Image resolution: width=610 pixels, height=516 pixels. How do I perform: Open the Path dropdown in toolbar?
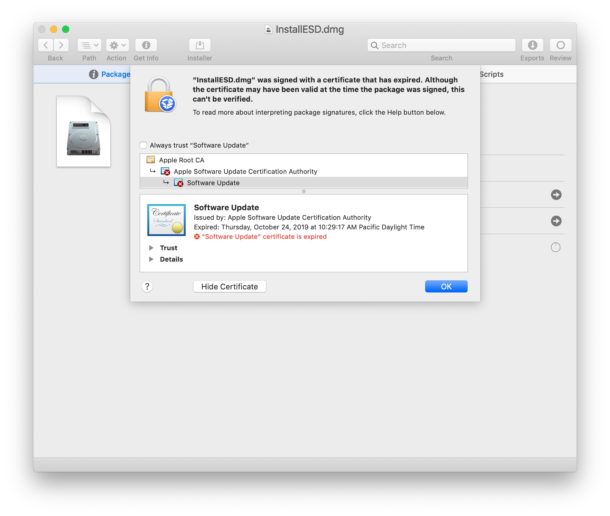coord(89,45)
